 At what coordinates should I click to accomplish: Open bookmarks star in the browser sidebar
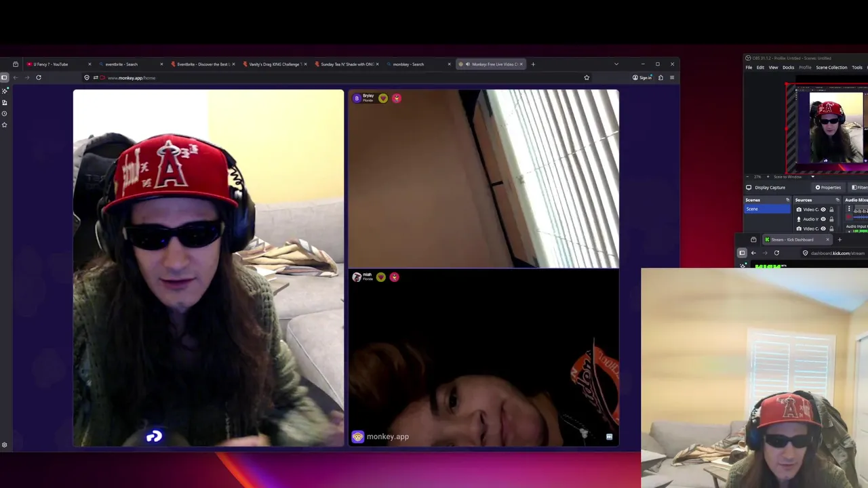coord(4,125)
